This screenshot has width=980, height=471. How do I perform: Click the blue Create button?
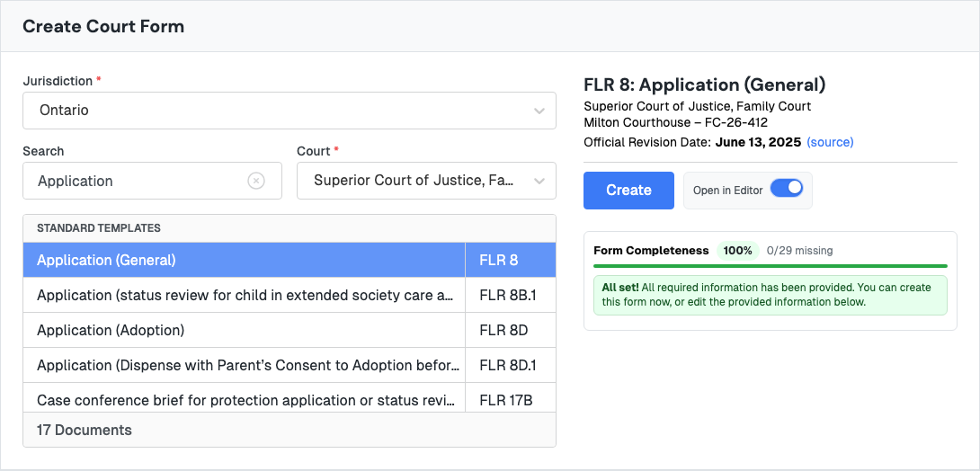(628, 191)
